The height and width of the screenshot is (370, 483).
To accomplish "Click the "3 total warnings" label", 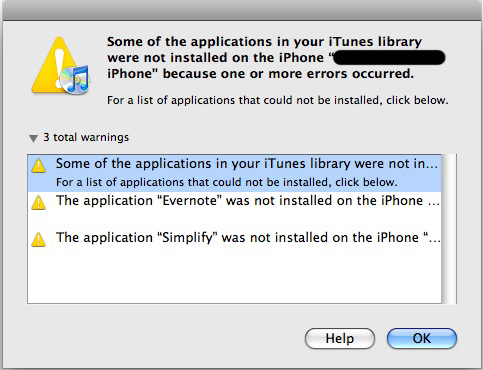I will 86,137.
